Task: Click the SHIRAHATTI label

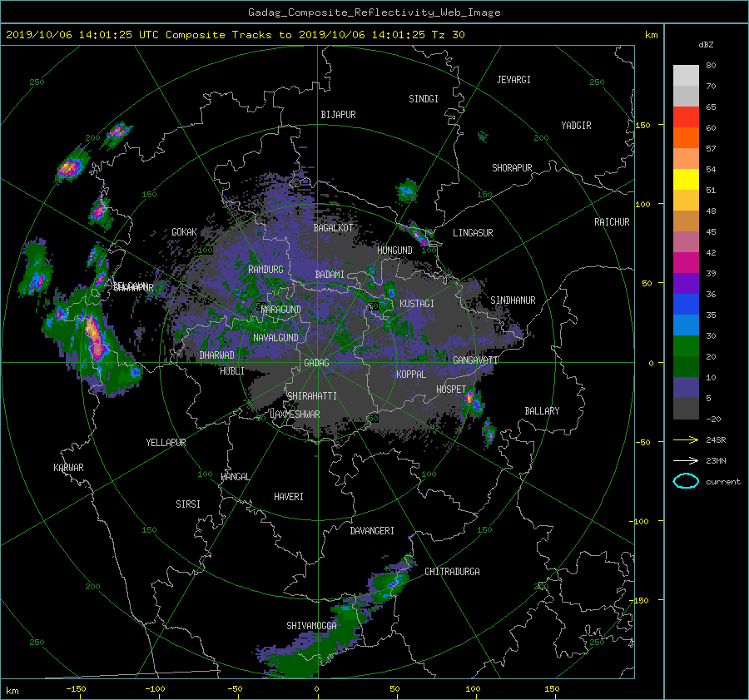Action: (x=312, y=396)
